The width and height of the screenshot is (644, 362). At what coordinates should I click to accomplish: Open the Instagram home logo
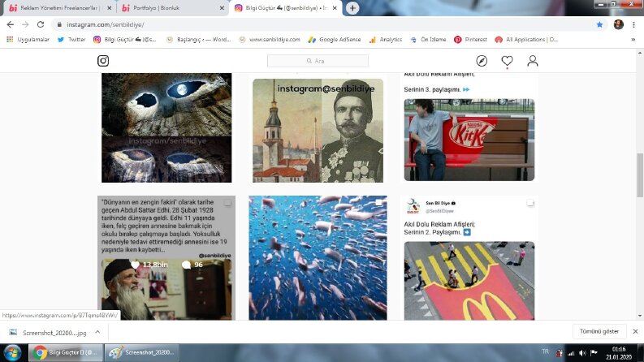[x=103, y=61]
